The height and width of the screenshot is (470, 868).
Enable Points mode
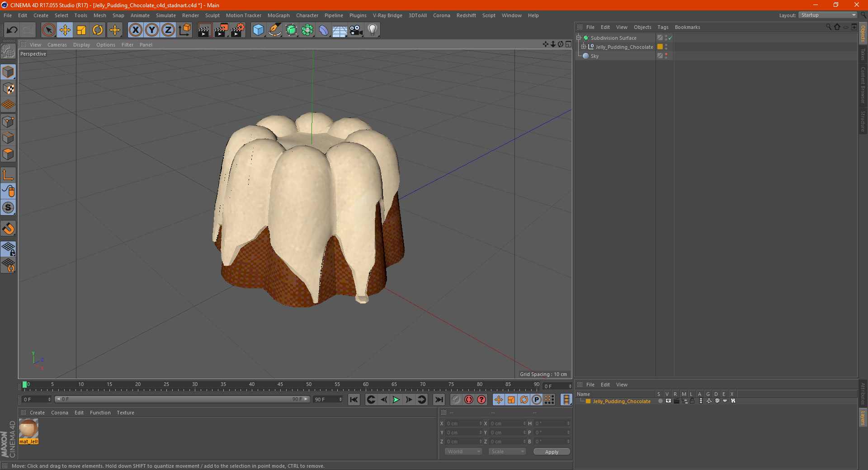coord(9,122)
